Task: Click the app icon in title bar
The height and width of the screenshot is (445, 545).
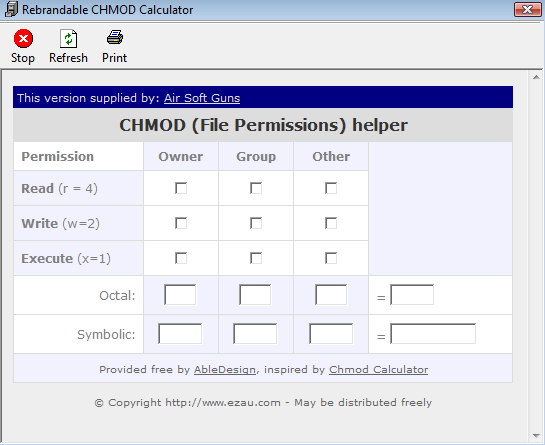Action: [x=11, y=9]
